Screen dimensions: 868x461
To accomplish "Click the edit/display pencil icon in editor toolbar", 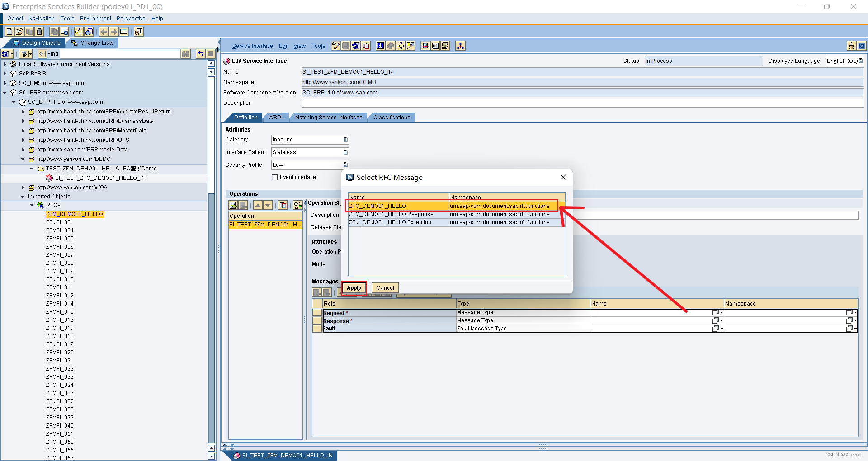I will (336, 46).
